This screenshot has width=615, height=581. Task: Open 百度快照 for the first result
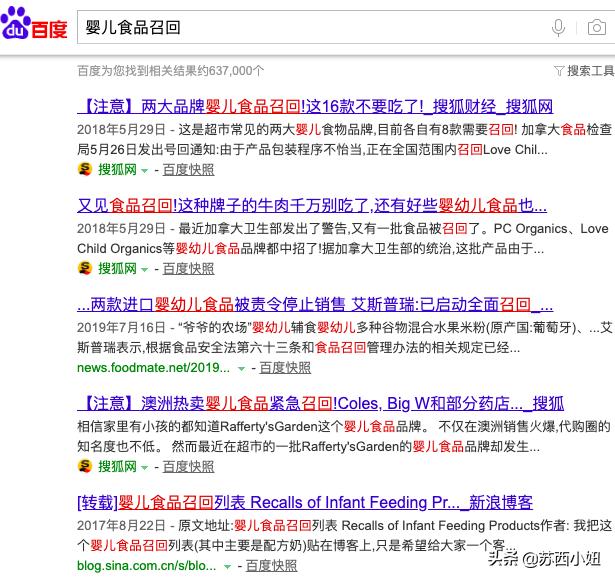pyautogui.click(x=188, y=169)
